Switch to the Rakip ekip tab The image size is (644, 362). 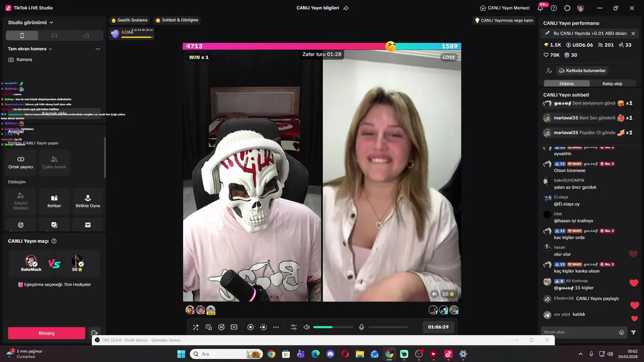[x=612, y=83]
